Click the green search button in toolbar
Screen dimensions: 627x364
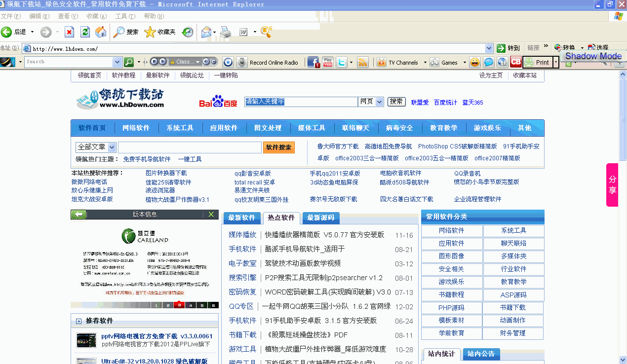(x=129, y=62)
